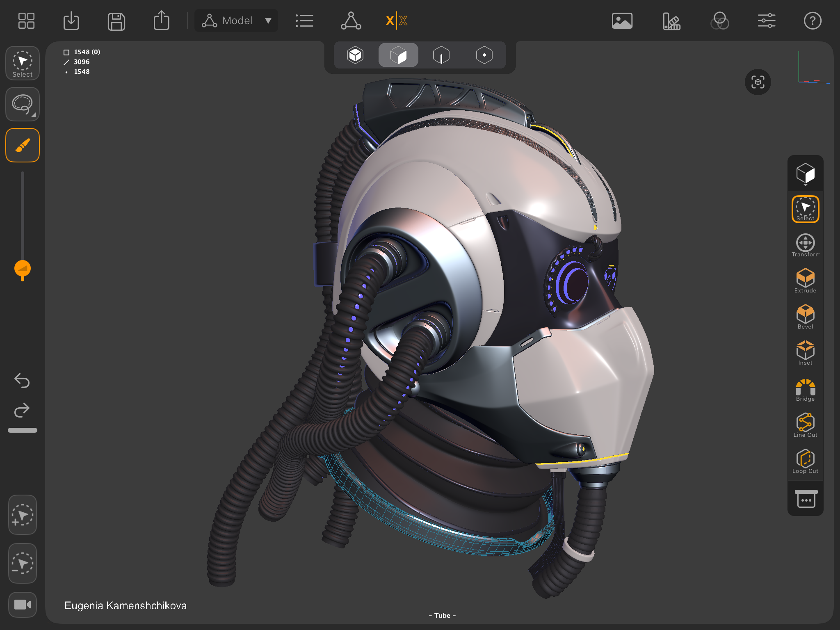
Task: Choose the Extrude tool
Action: pos(806,281)
